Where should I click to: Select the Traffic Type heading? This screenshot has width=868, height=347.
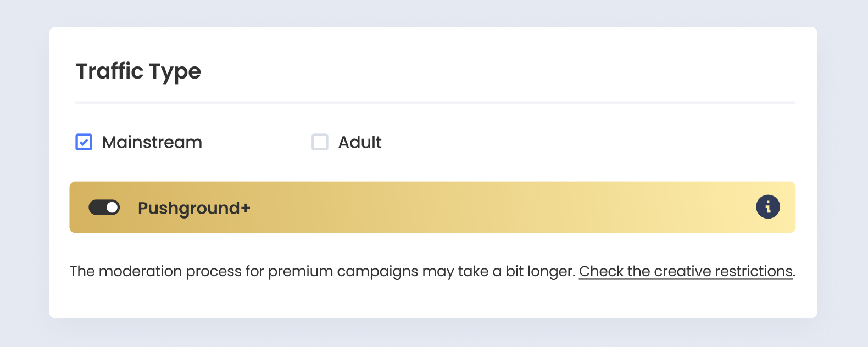(138, 72)
